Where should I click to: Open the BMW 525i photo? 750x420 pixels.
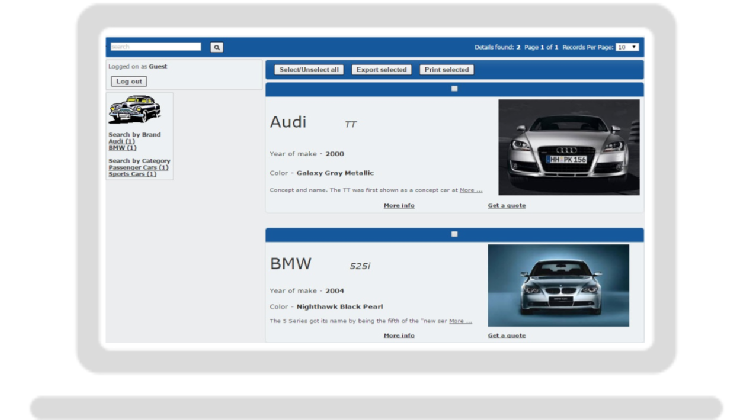point(558,286)
